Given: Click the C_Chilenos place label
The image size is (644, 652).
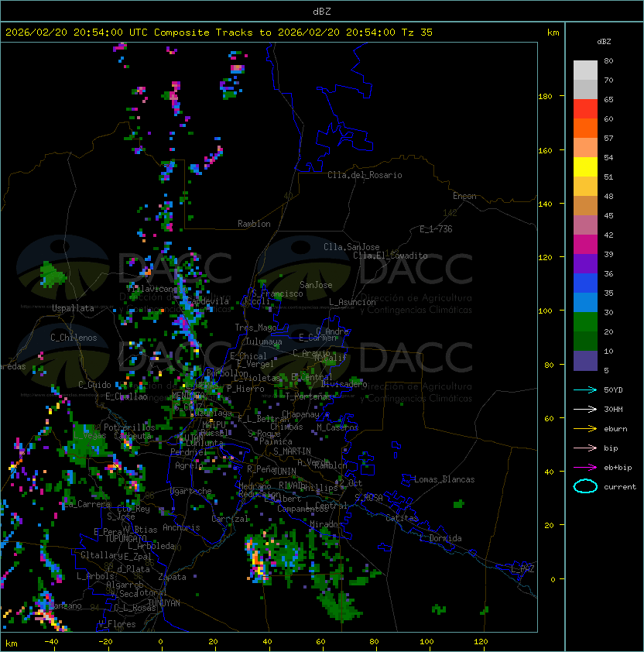Looking at the screenshot, I should coord(74,338).
